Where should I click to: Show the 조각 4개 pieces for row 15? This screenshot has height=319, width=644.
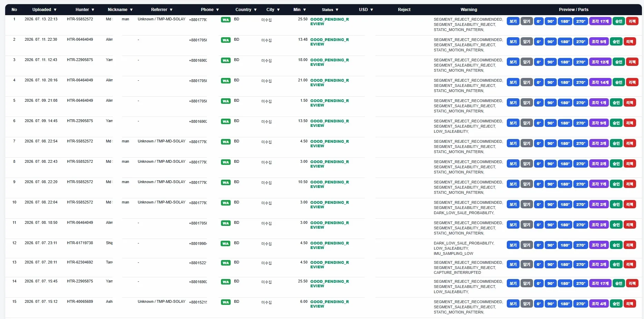point(599,304)
